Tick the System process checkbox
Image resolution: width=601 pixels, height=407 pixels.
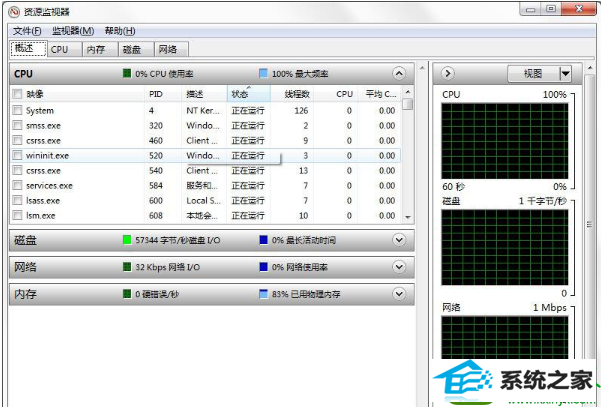point(17,110)
